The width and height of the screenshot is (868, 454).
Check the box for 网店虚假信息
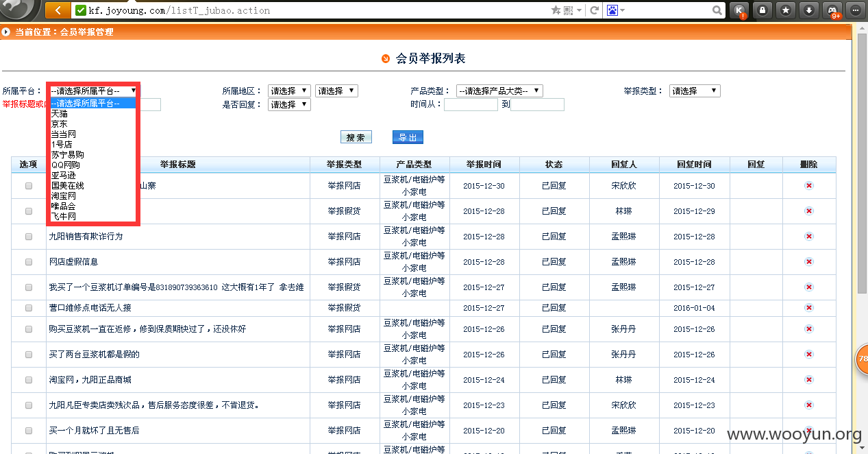[29, 262]
